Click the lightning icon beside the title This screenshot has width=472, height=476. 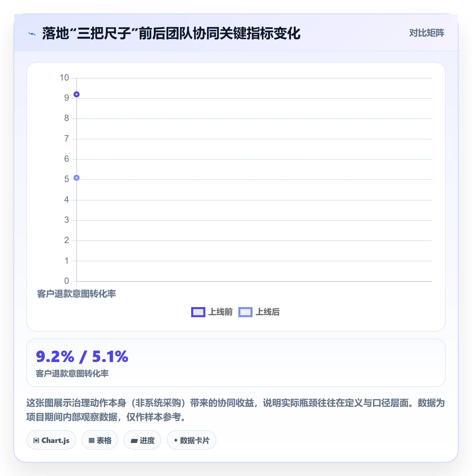[32, 34]
